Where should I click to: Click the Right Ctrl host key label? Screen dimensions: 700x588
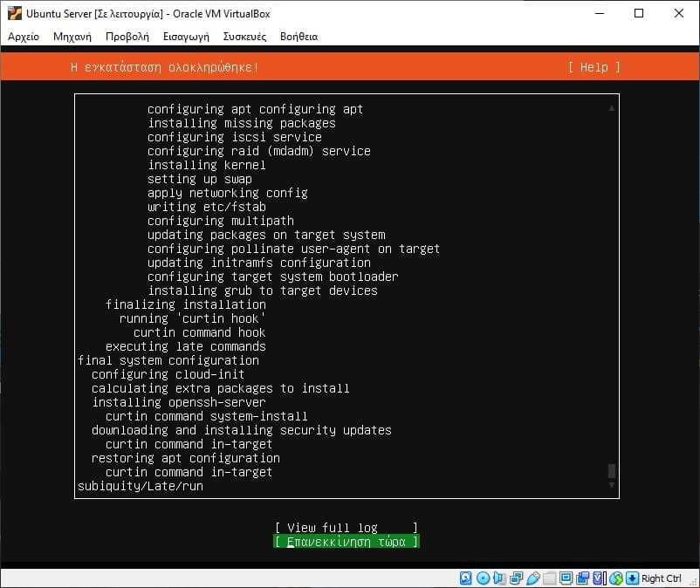pos(662,578)
